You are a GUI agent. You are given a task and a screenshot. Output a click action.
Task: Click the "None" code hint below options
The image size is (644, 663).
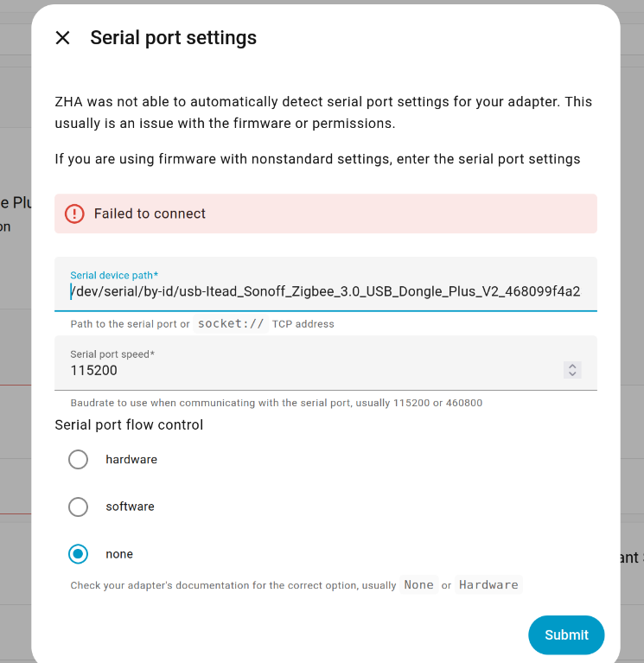pos(418,585)
